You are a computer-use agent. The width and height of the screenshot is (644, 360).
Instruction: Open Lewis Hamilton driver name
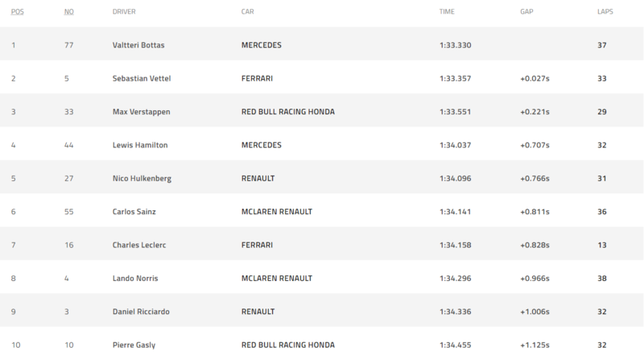click(x=140, y=145)
